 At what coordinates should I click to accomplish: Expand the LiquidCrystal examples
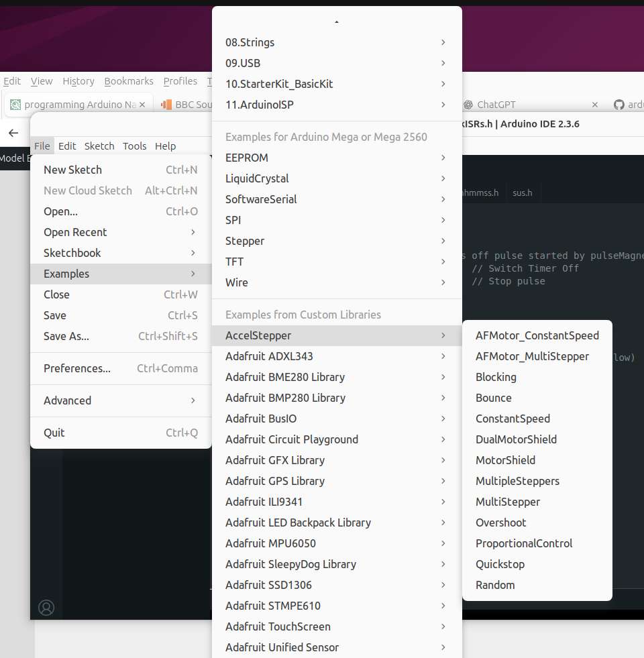click(337, 178)
